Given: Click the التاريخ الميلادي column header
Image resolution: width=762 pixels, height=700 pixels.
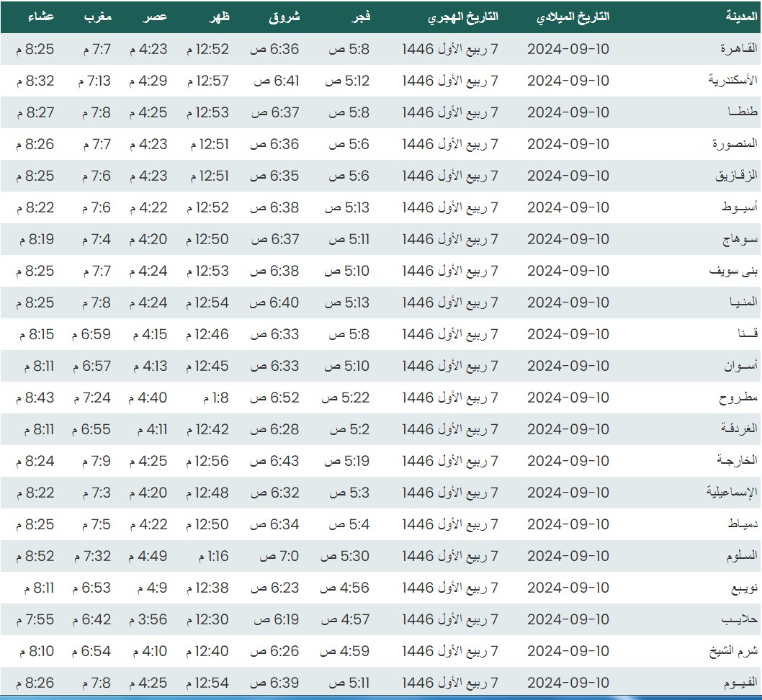Looking at the screenshot, I should tap(573, 17).
